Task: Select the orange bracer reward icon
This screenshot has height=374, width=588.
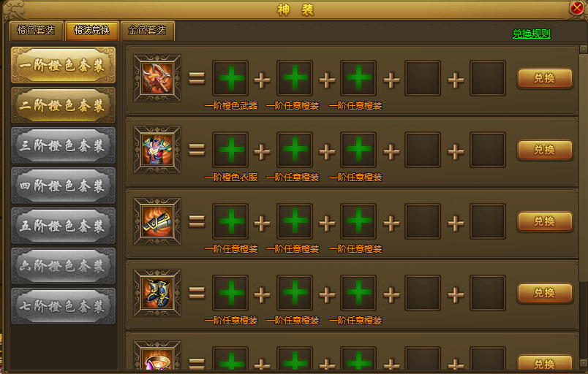Action: (x=157, y=221)
